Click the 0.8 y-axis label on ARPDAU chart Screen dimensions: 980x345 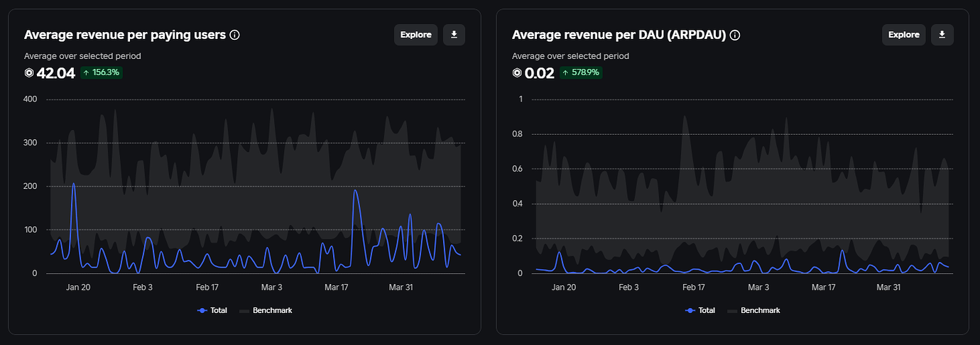point(517,134)
